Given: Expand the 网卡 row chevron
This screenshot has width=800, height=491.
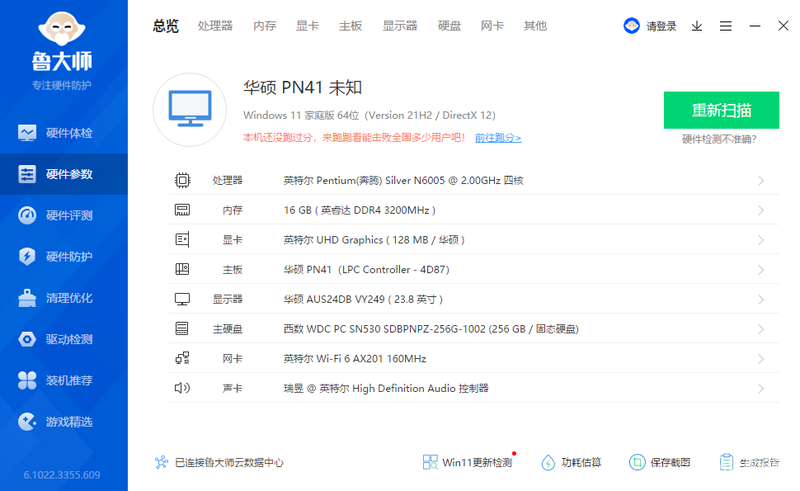Looking at the screenshot, I should point(761,359).
